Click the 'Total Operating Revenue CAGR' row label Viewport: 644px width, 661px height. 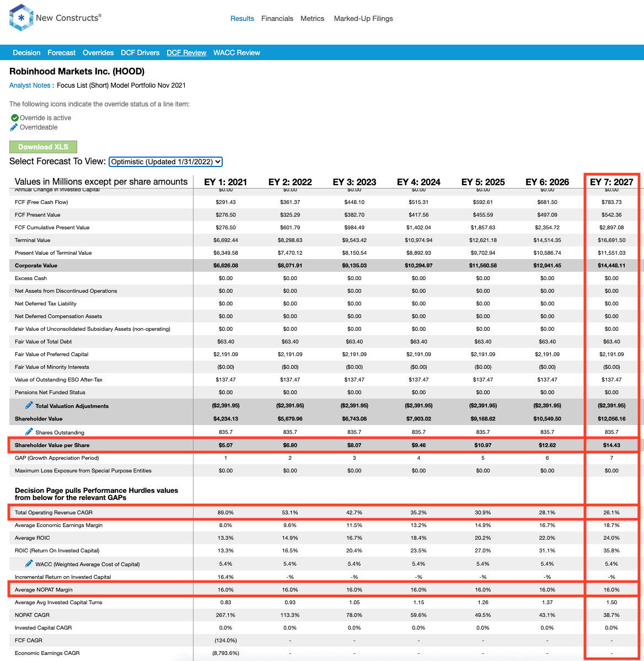tap(53, 513)
